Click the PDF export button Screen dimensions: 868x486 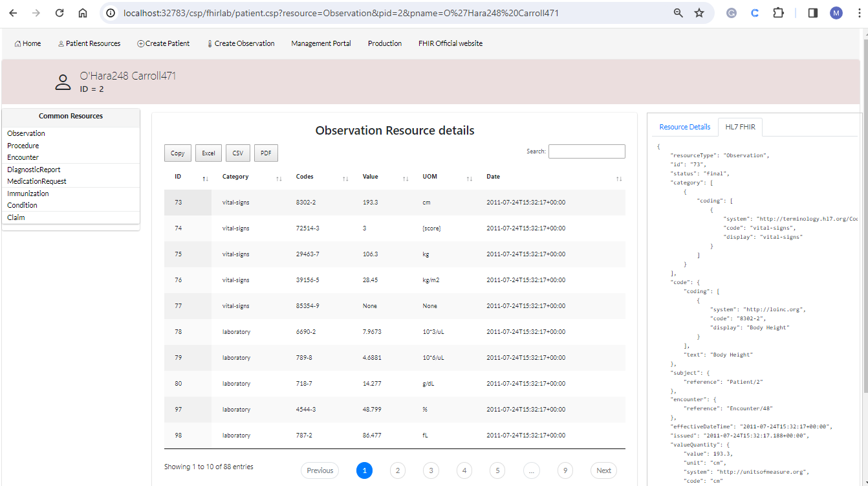coord(265,153)
